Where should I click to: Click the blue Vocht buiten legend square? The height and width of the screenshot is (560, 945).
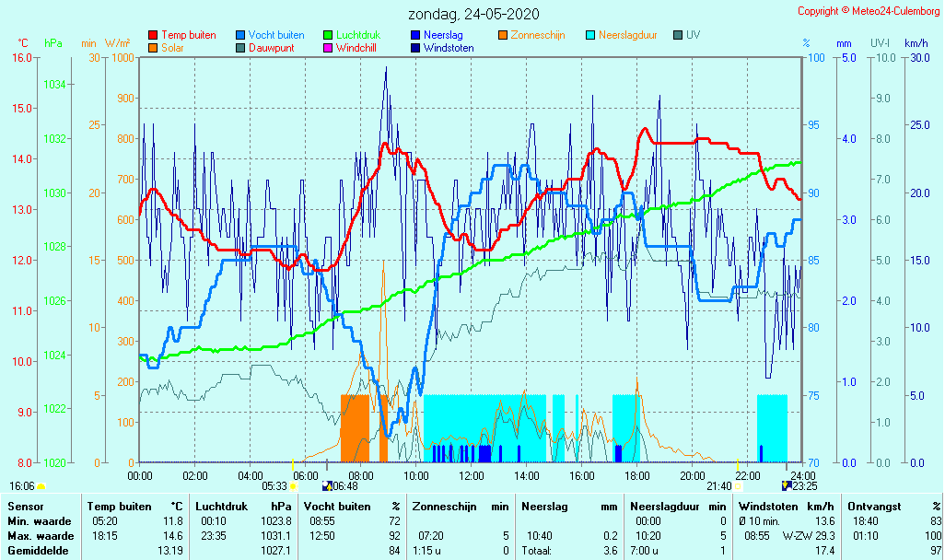(240, 36)
